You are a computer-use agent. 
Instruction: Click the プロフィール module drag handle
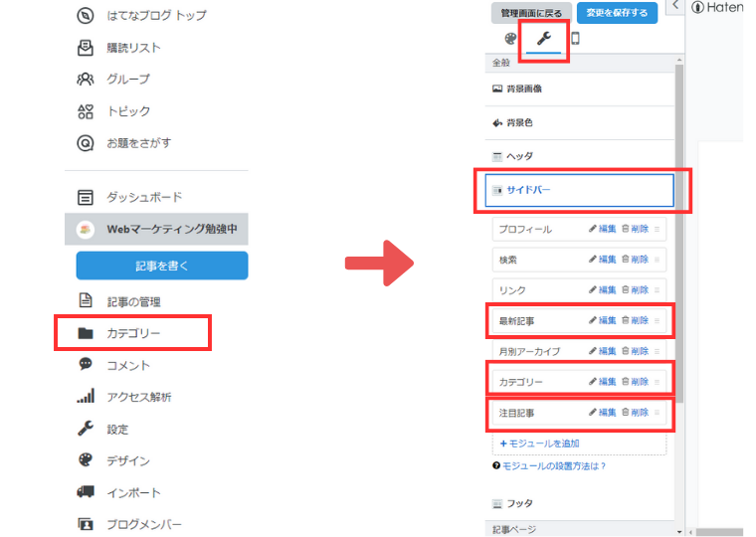point(658,230)
